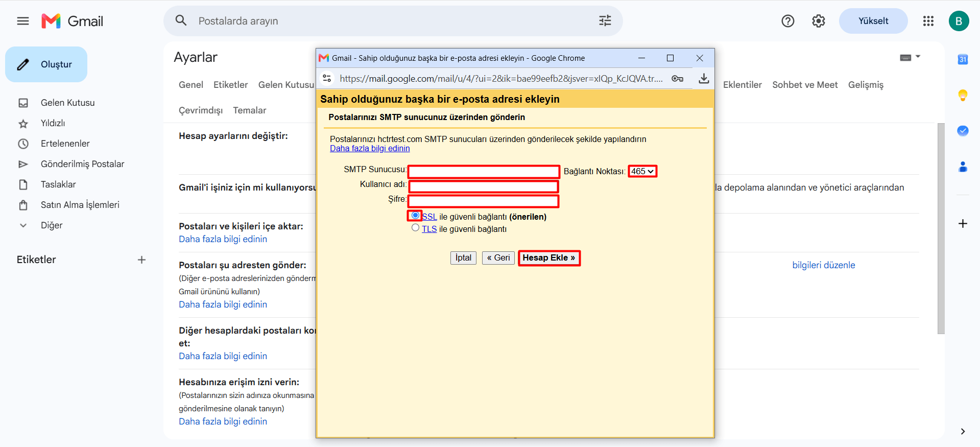Open the Support help icon
This screenshot has width=980, height=447.
click(x=788, y=21)
